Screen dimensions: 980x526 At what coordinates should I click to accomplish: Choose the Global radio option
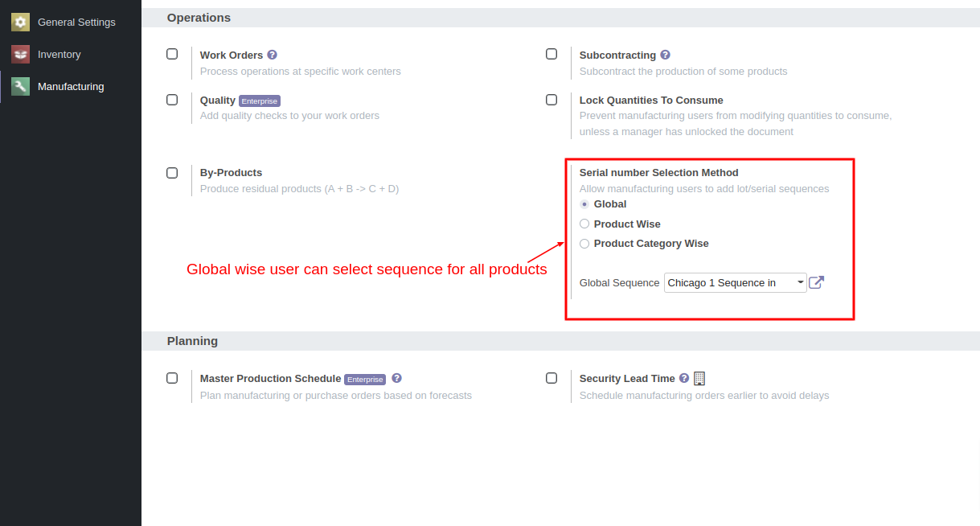coord(584,204)
